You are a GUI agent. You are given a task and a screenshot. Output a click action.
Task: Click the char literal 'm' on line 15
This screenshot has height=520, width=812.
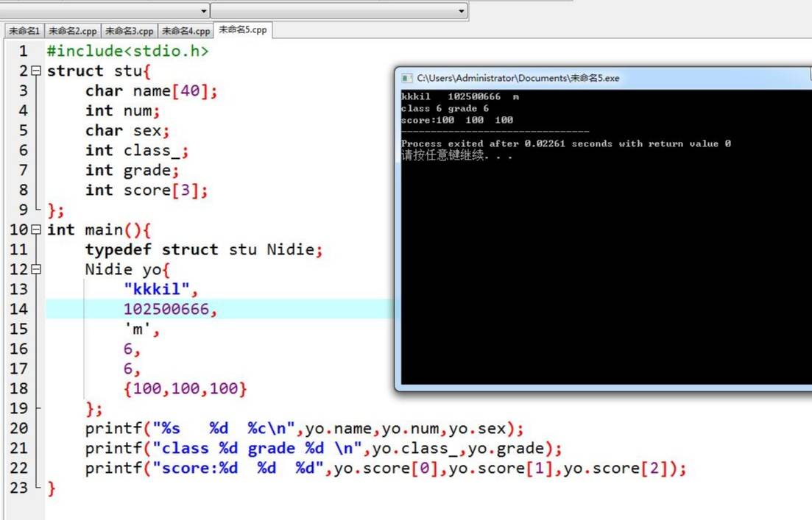(x=137, y=329)
